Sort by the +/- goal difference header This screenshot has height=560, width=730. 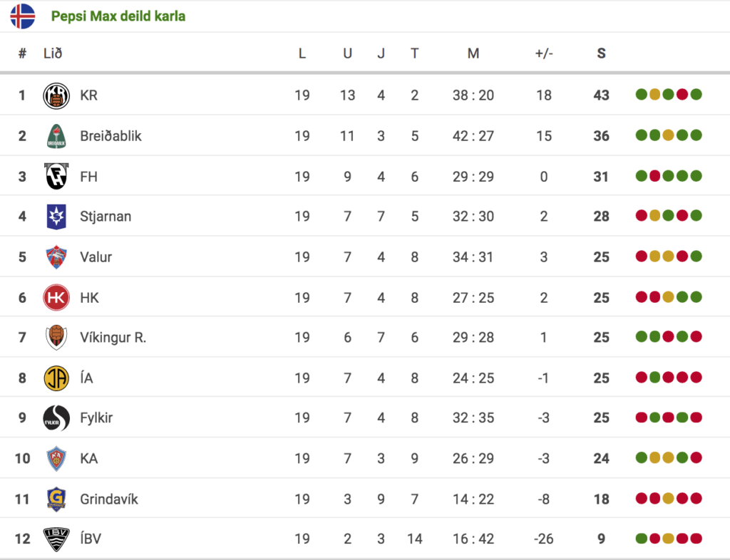544,53
